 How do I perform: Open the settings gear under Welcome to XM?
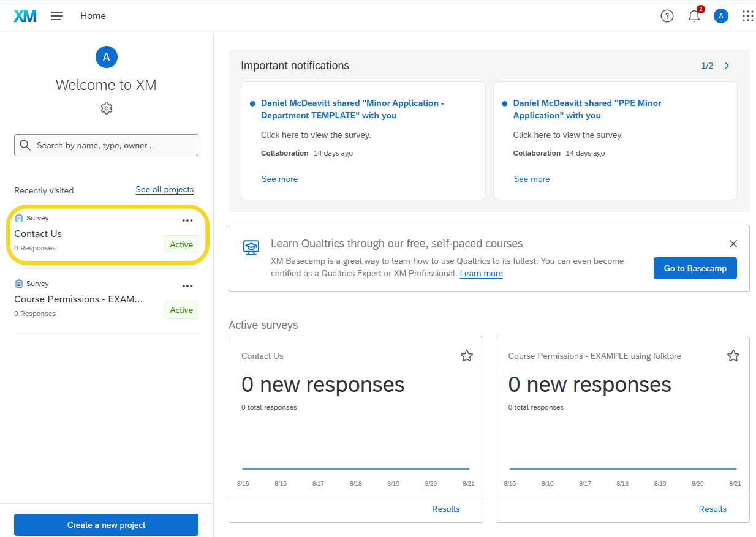click(x=107, y=108)
